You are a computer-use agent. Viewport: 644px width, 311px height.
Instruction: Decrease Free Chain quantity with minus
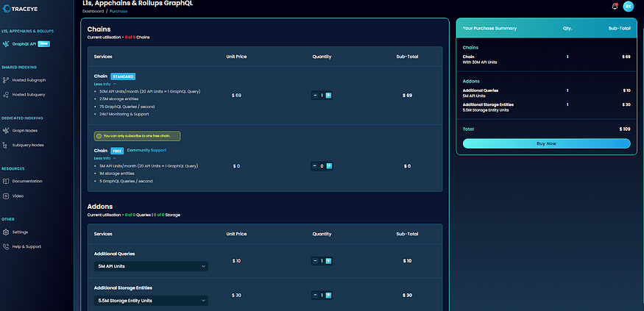[x=315, y=166]
